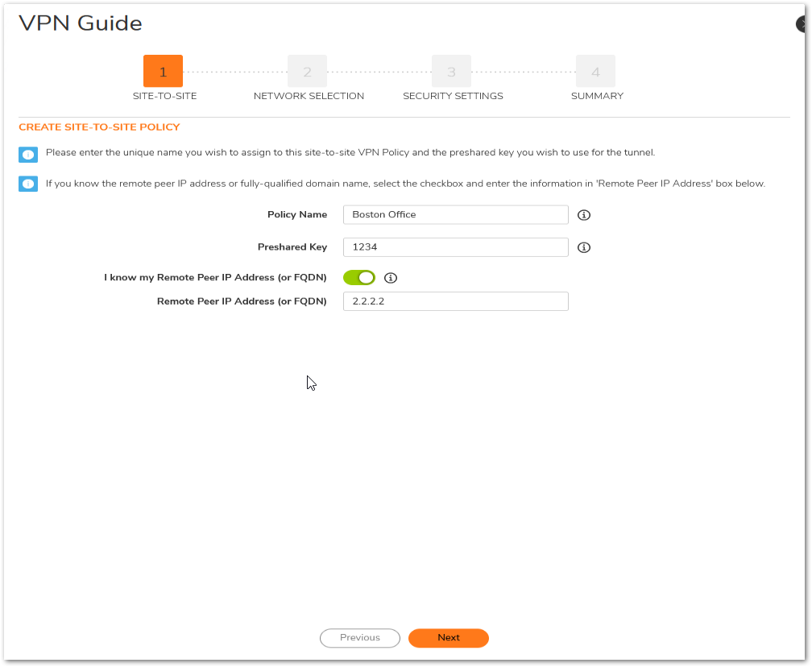
Task: Click the info icon beside Preshared Key
Action: (x=583, y=247)
